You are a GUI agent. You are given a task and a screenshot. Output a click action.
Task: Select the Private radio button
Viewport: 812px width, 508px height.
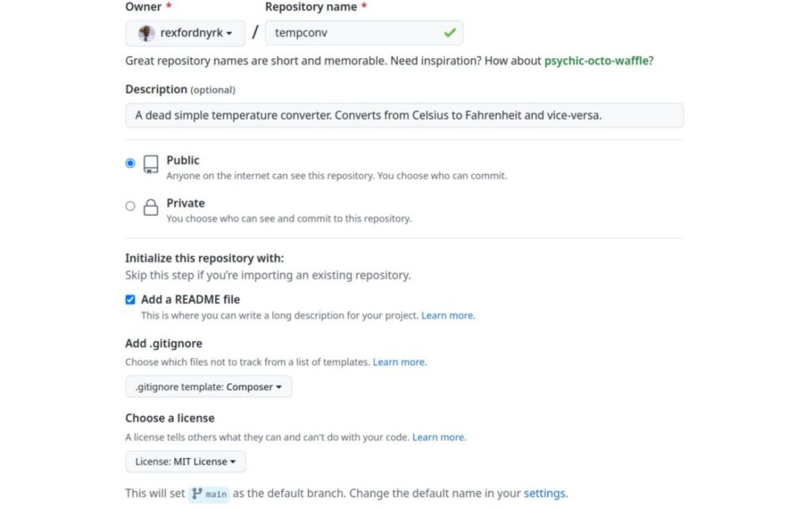pyautogui.click(x=131, y=206)
